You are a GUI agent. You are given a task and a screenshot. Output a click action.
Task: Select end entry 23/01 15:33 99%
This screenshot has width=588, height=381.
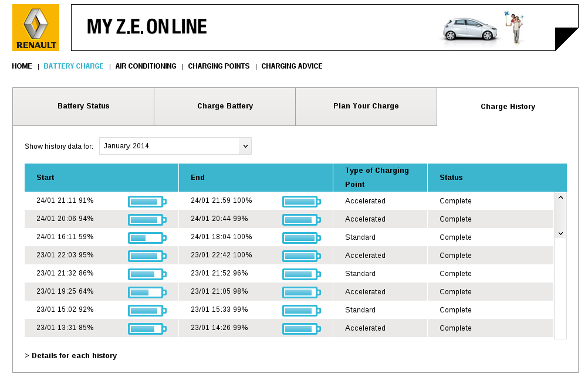coord(219,309)
